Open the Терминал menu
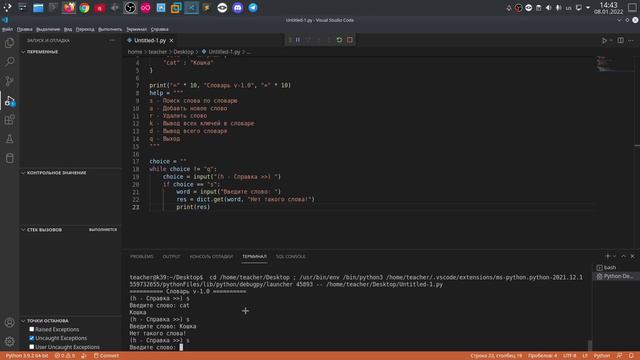 tap(136, 29)
